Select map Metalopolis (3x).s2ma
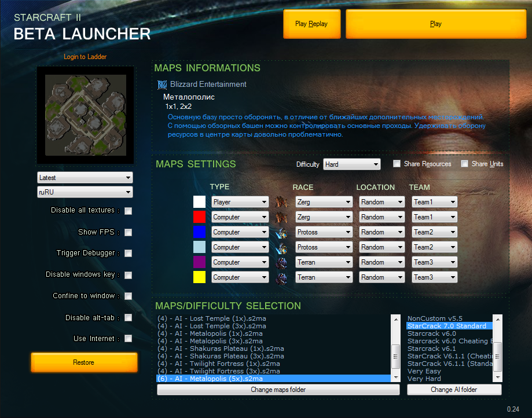 pos(273,341)
